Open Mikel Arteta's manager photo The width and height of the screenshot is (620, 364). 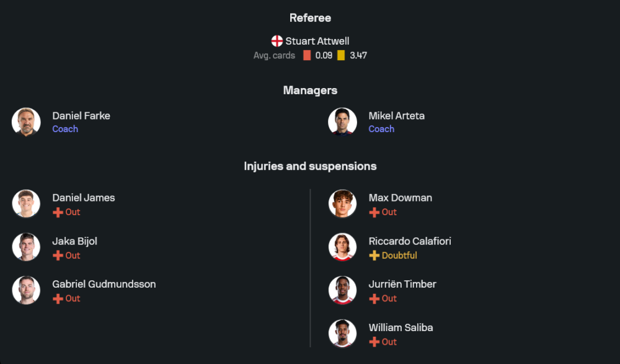coord(342,122)
